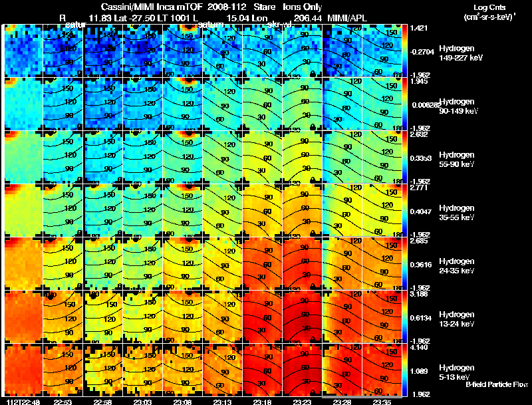
Task: Click the 1.945 color scale value
Action: [418, 81]
